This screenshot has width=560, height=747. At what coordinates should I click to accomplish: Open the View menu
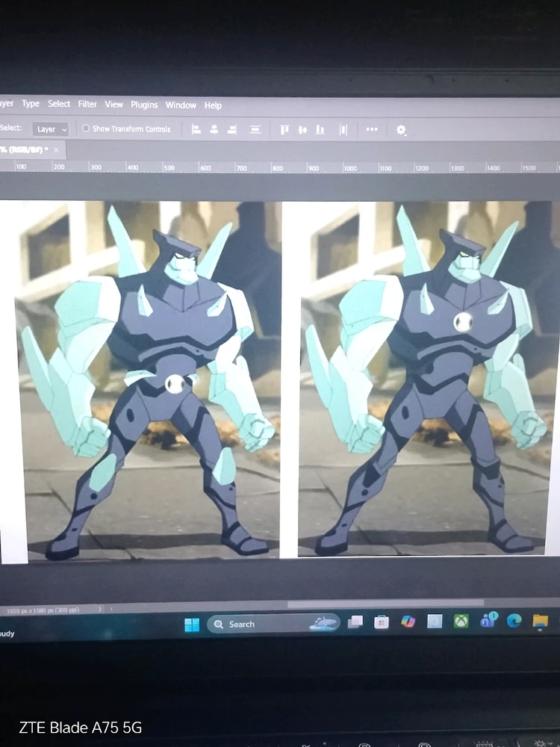pyautogui.click(x=113, y=105)
